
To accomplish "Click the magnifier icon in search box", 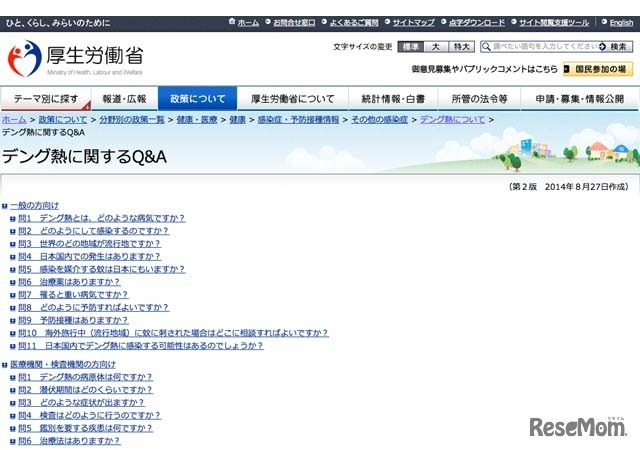I will [486, 47].
